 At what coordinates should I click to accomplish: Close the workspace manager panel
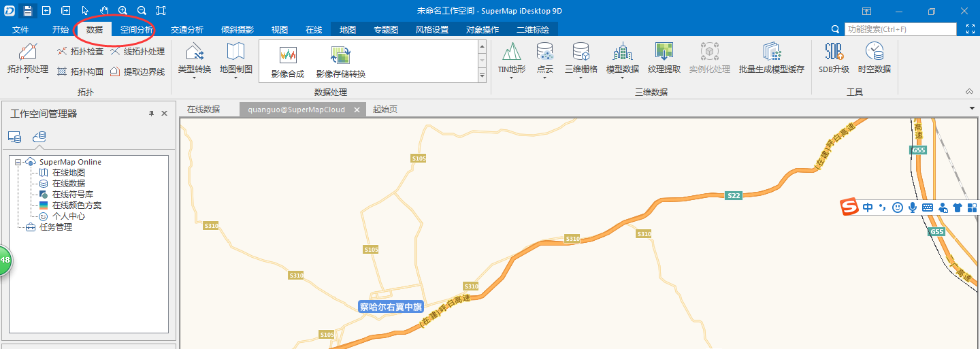click(x=164, y=114)
